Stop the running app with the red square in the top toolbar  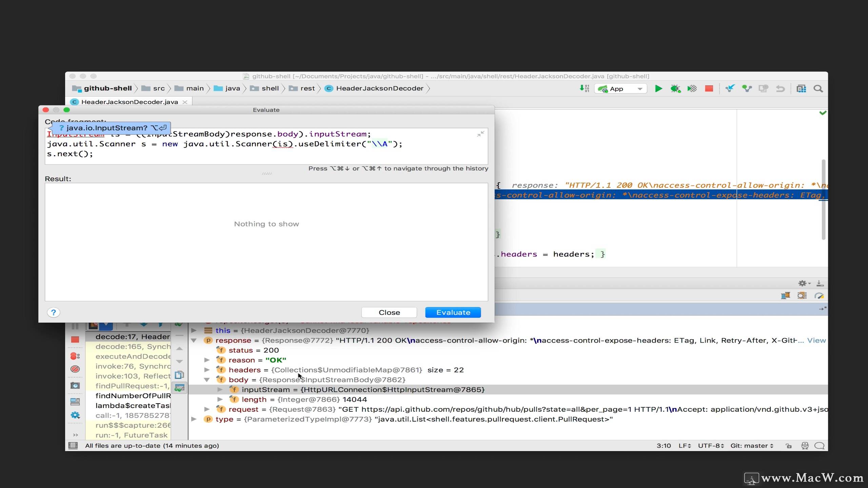coord(709,88)
